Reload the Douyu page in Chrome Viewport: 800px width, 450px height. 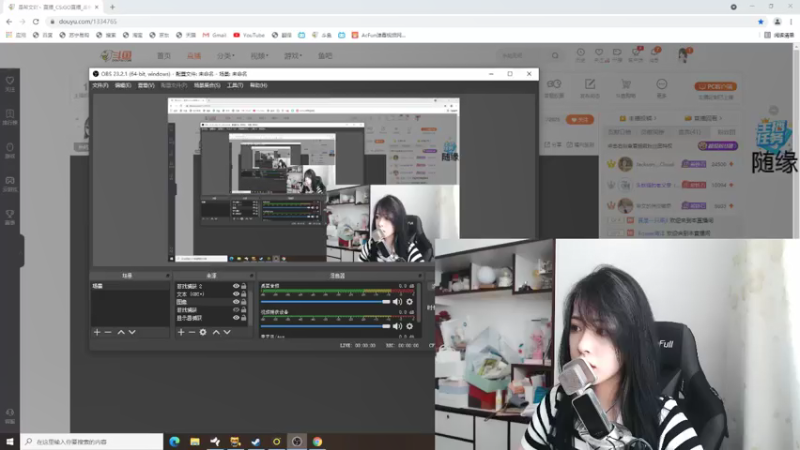click(x=36, y=21)
